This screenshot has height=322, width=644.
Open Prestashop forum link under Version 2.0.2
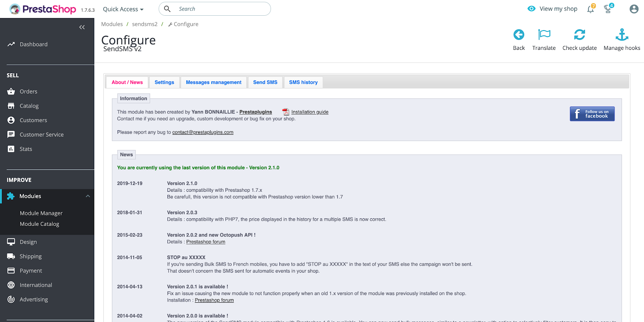(x=206, y=242)
